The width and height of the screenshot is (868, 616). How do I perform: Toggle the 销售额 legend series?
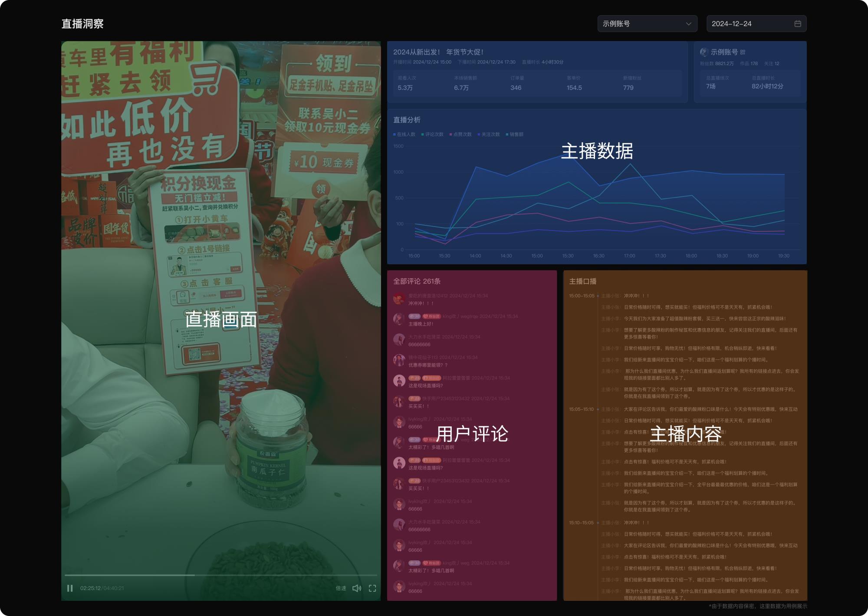pos(515,135)
